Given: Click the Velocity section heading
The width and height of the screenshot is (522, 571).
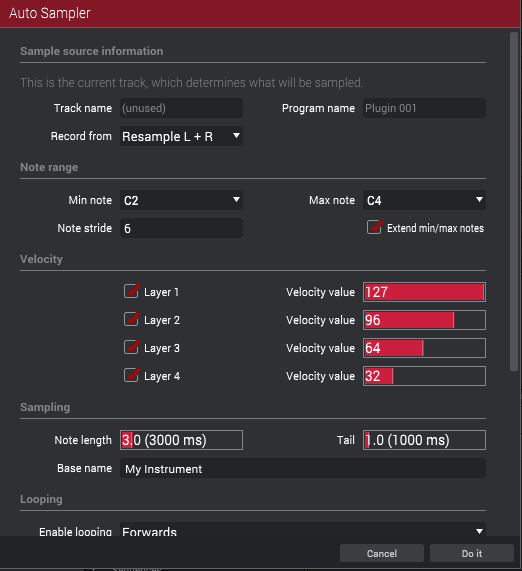Looking at the screenshot, I should coord(41,259).
